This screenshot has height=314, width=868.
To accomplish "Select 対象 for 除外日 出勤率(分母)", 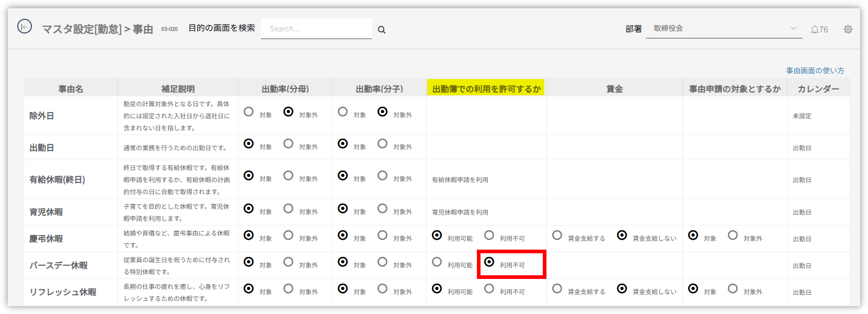I will click(x=249, y=112).
